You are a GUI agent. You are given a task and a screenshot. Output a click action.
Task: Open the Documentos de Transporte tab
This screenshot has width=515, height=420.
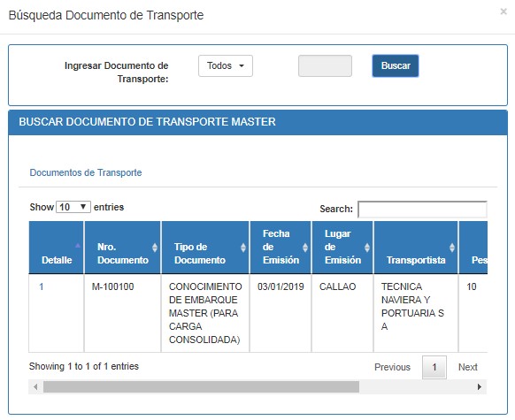point(86,172)
